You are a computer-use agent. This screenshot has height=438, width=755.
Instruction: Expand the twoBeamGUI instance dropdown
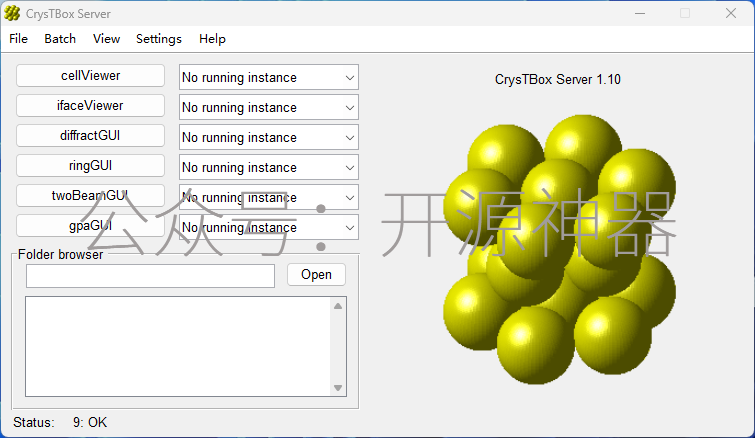(269, 197)
